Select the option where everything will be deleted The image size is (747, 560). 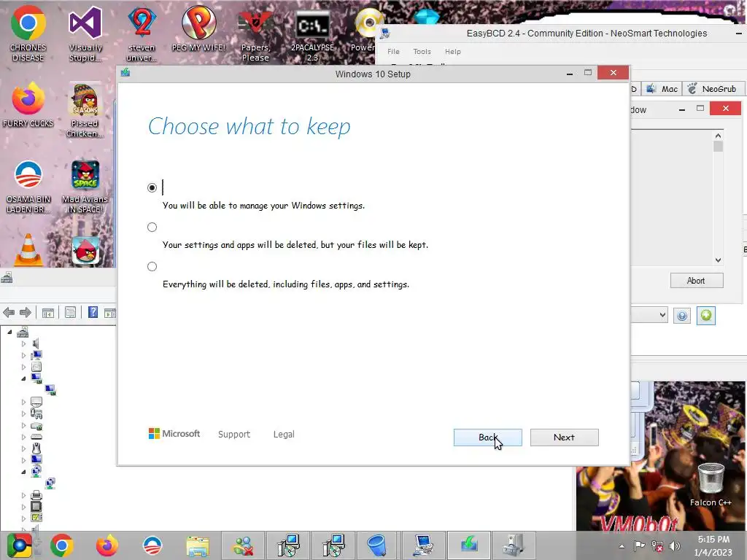[x=152, y=267]
